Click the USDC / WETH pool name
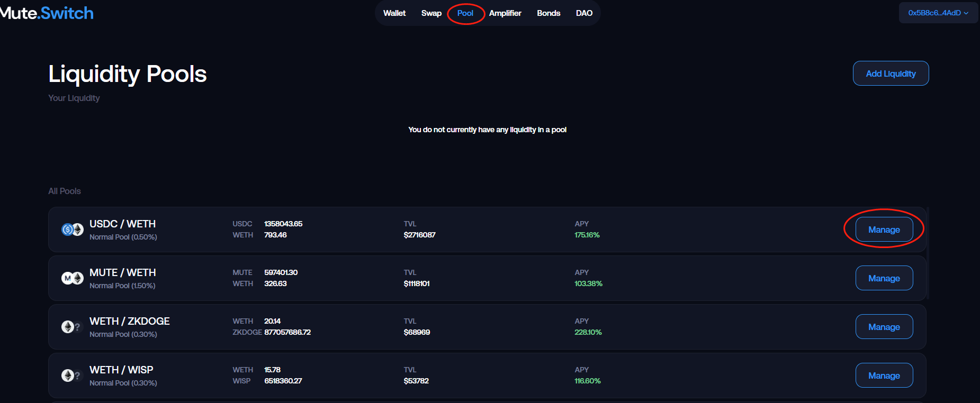 pos(122,224)
